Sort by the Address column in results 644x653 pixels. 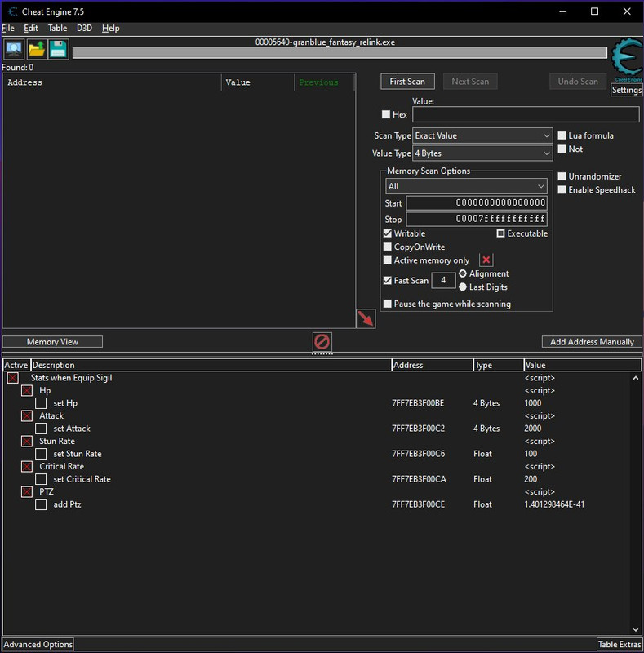pyautogui.click(x=112, y=82)
